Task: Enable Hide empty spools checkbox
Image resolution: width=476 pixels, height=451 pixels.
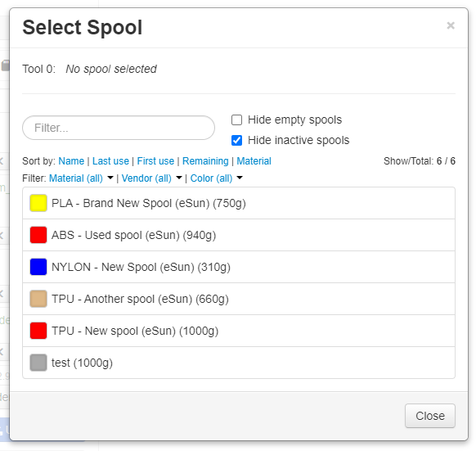Action: (237, 120)
